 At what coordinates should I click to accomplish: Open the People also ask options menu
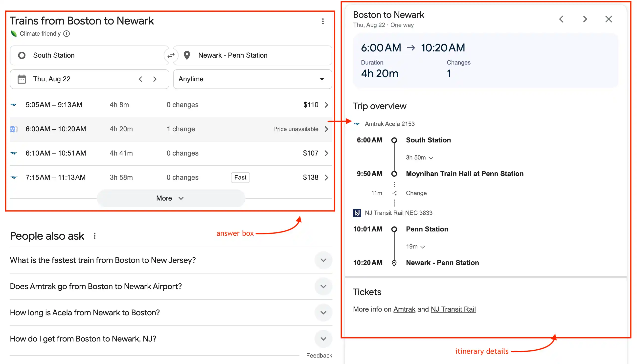[x=95, y=236]
